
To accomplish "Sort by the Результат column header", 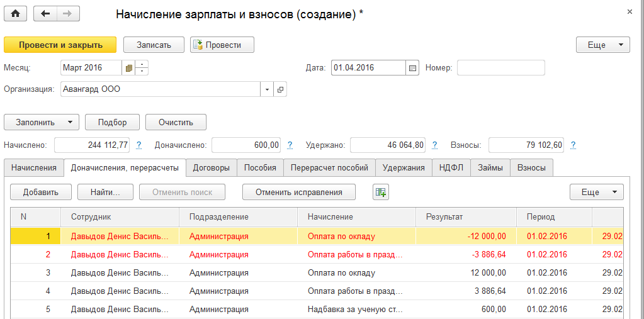I will [466, 217].
